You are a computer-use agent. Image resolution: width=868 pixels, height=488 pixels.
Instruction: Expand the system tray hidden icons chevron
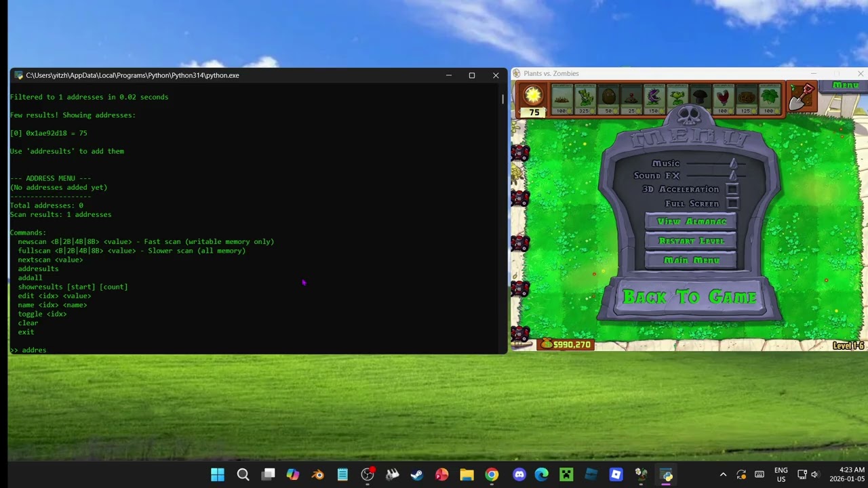pos(723,474)
